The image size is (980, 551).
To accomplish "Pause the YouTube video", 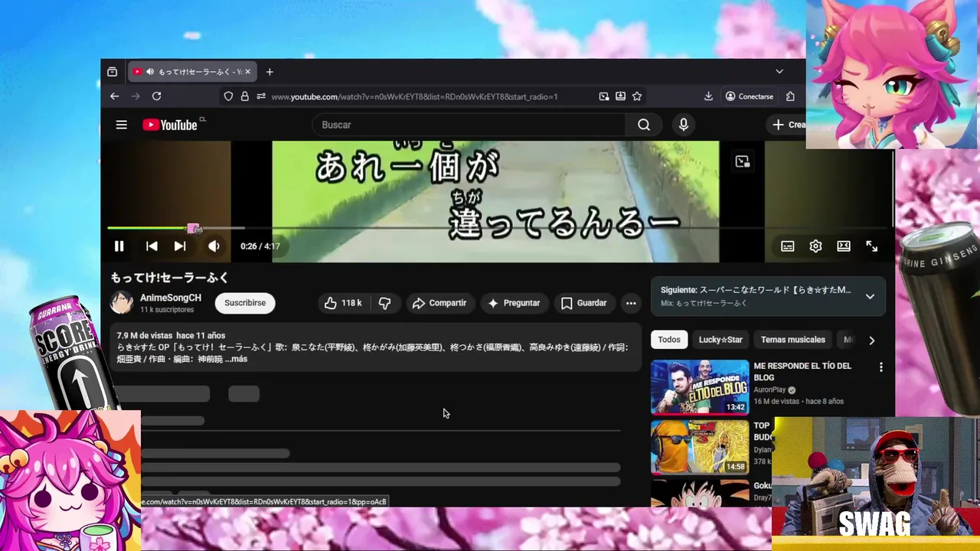I will (x=119, y=246).
